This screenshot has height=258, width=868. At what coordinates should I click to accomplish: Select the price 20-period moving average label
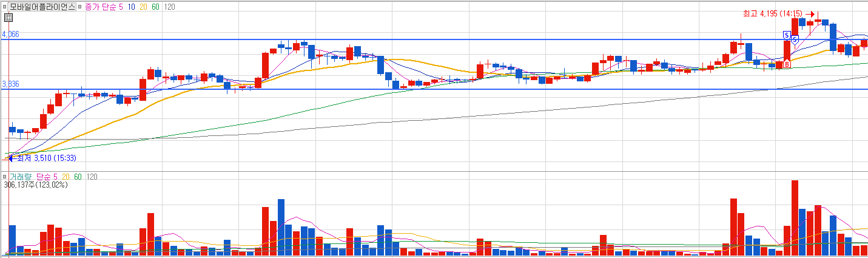click(144, 6)
